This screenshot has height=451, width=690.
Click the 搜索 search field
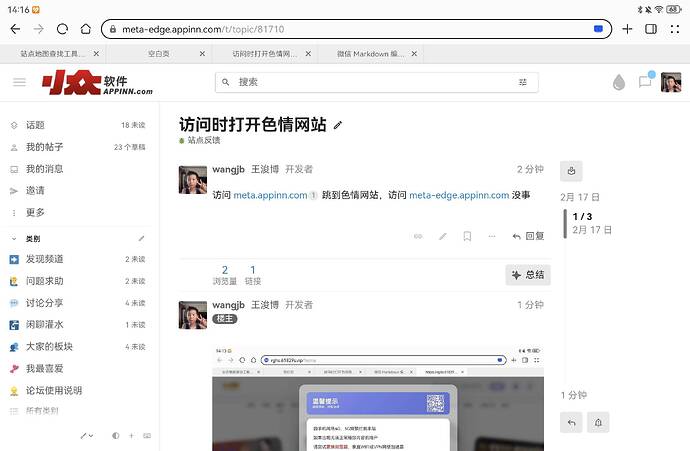tap(376, 82)
